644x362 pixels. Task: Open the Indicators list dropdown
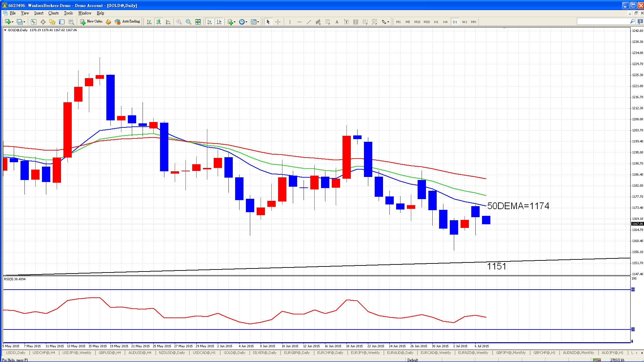(232, 22)
